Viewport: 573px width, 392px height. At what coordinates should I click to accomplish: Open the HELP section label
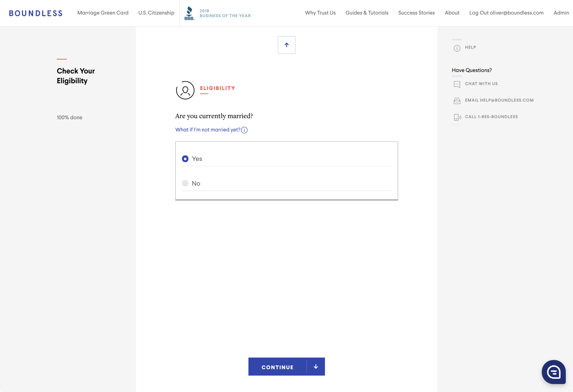tap(470, 47)
